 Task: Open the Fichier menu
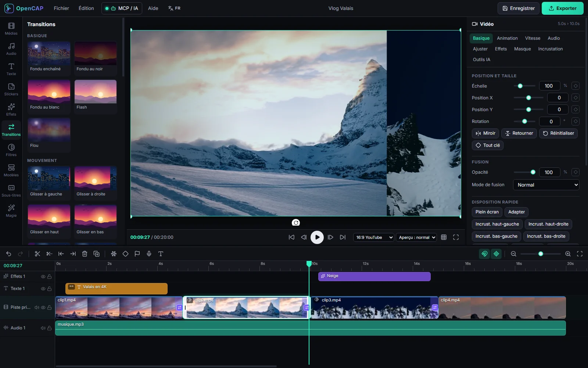point(61,8)
